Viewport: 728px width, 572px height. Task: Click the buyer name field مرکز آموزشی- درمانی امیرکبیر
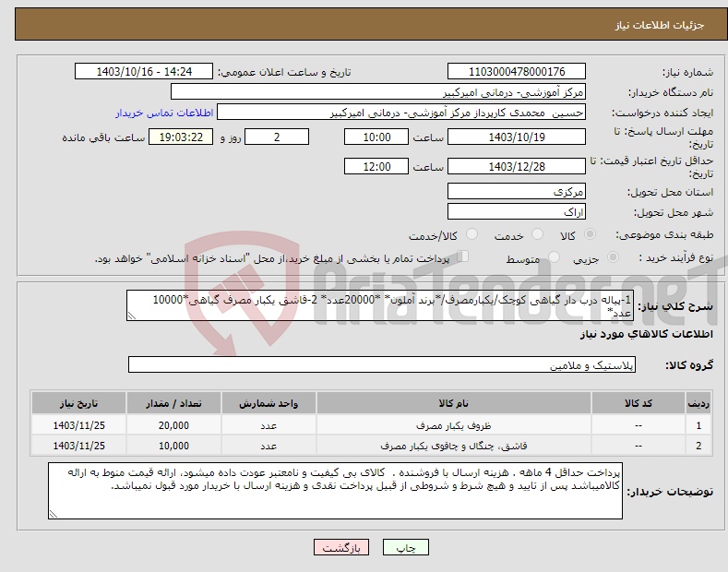point(378,92)
